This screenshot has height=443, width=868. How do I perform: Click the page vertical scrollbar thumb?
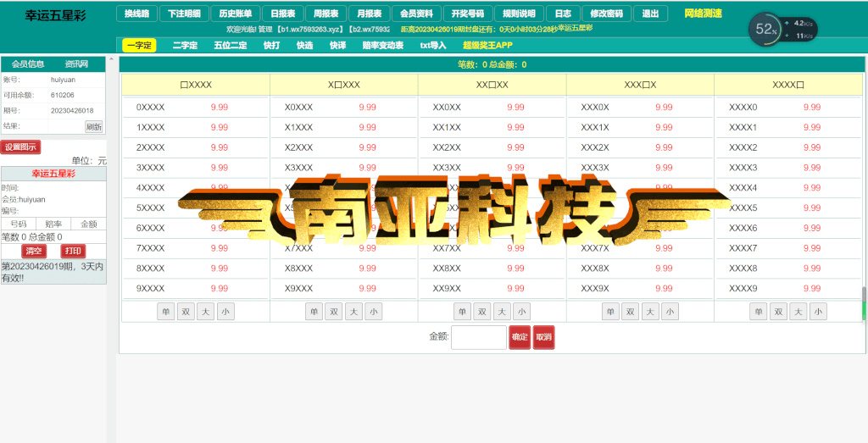864,304
